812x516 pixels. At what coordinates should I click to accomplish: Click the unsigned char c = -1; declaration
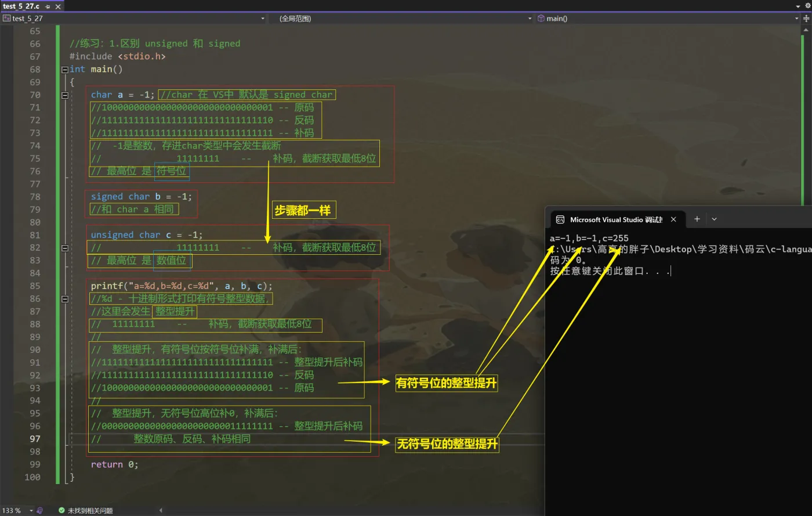click(147, 235)
